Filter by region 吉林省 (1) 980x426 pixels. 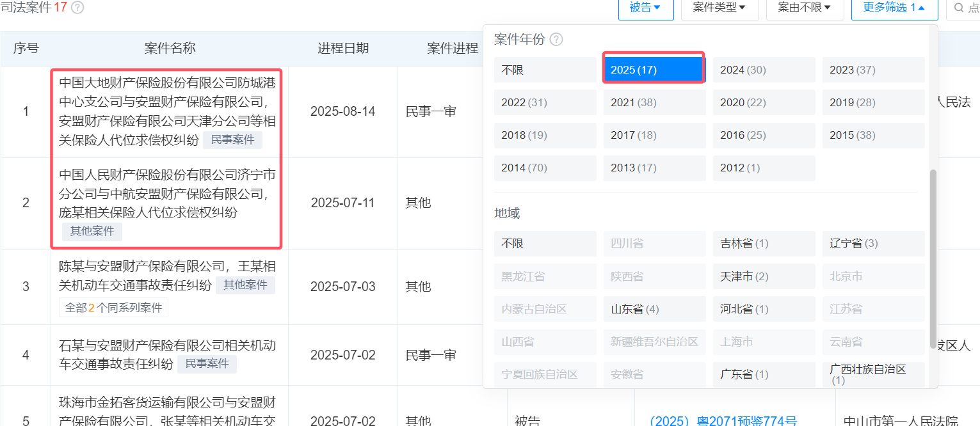pos(764,244)
